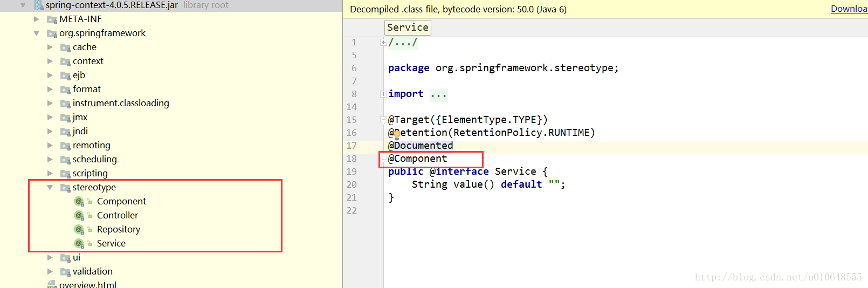Click the remoting package folder icon
The height and width of the screenshot is (288, 868).
[65, 146]
